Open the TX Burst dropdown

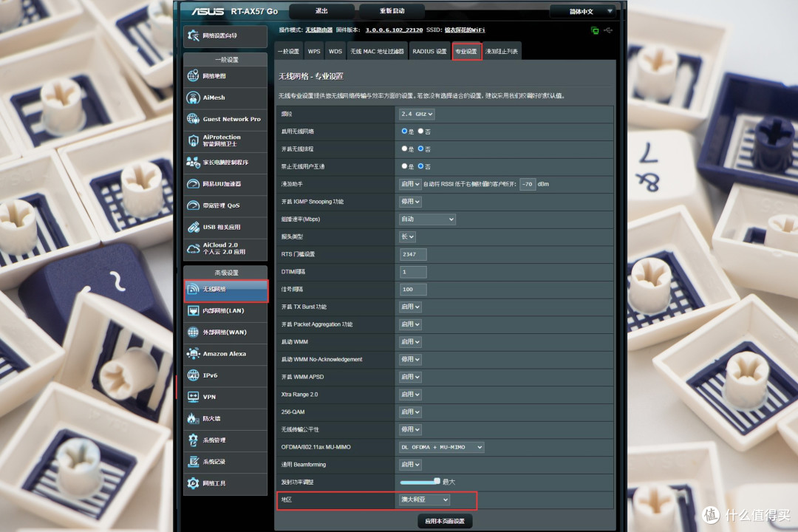pyautogui.click(x=409, y=307)
